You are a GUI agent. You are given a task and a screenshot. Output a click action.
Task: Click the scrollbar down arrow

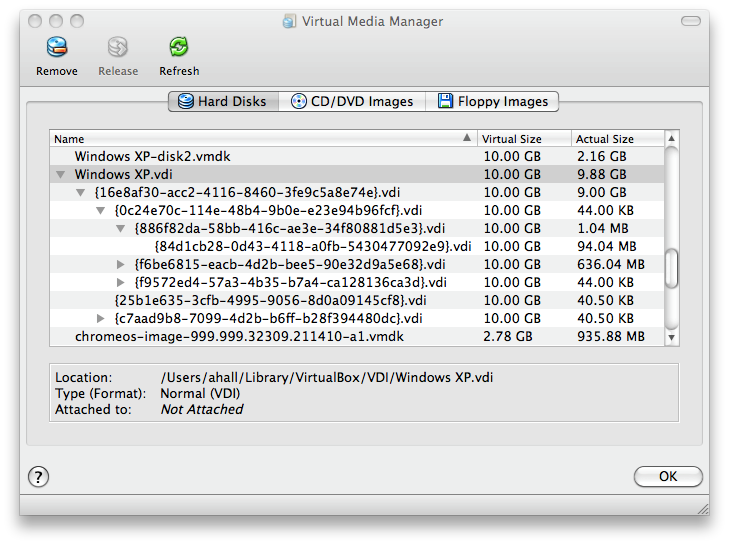coord(672,338)
